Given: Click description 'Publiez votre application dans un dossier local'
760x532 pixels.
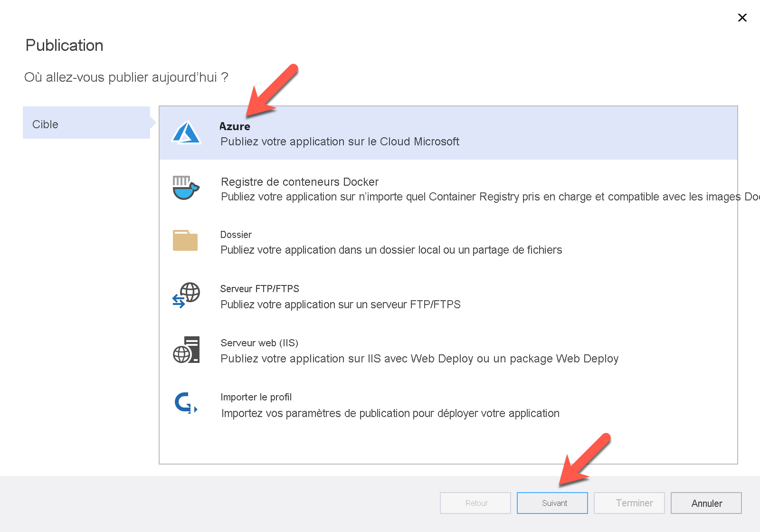Looking at the screenshot, I should pyautogui.click(x=391, y=250).
